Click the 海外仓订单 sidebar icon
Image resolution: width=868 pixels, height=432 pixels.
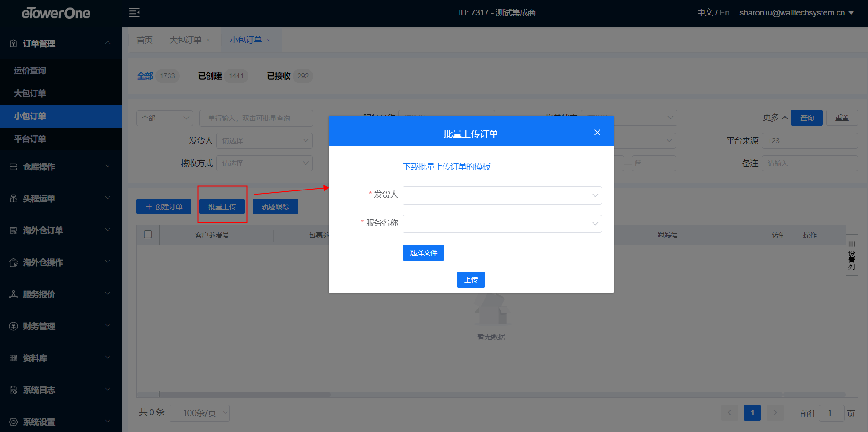point(14,231)
